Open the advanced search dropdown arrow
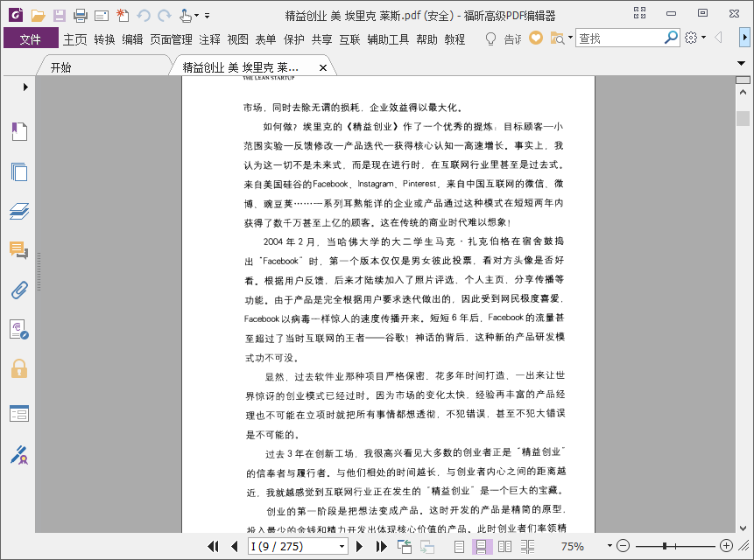This screenshot has height=560, width=754. tap(570, 38)
